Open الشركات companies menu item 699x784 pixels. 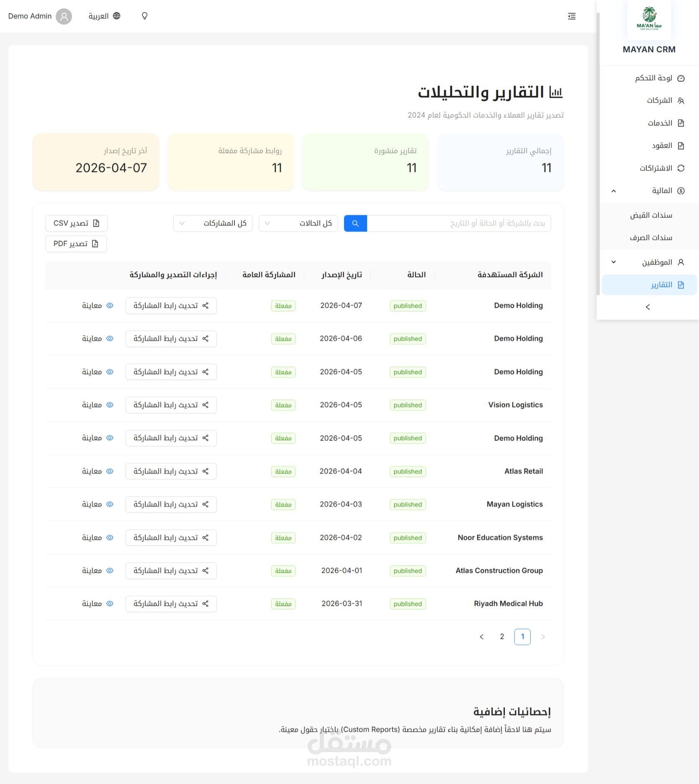coord(649,100)
